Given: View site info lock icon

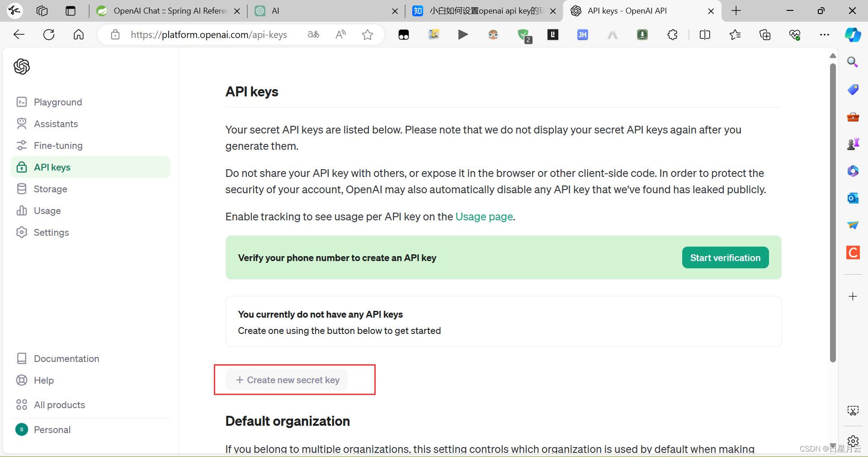Looking at the screenshot, I should tap(115, 35).
